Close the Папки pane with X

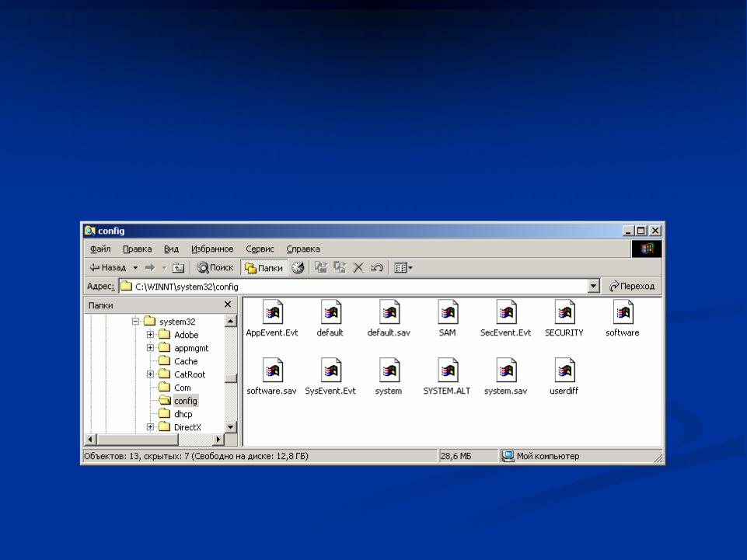point(228,304)
